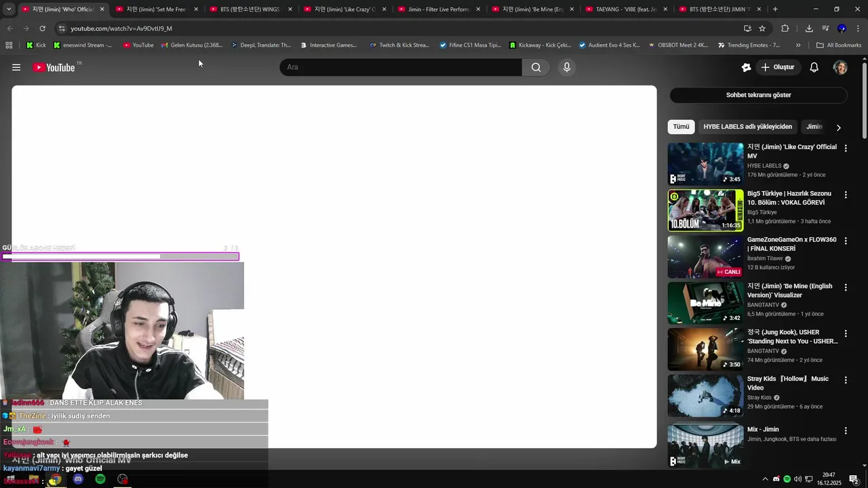Open Chrome downloads
The image size is (868, 488).
tap(809, 28)
